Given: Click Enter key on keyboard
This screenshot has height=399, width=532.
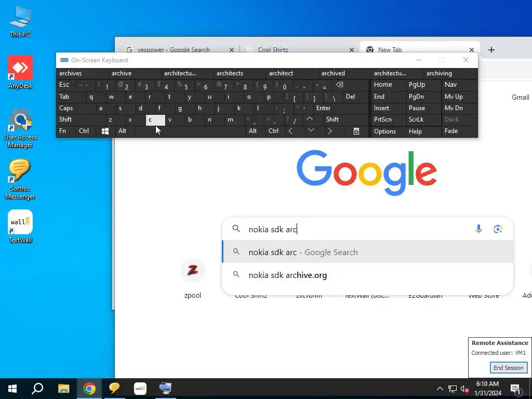Looking at the screenshot, I should point(341,108).
